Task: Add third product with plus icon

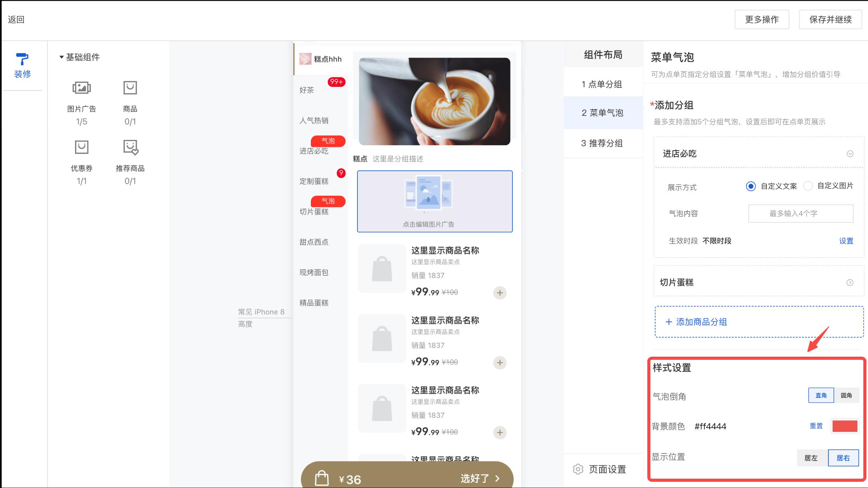Action: click(x=500, y=432)
